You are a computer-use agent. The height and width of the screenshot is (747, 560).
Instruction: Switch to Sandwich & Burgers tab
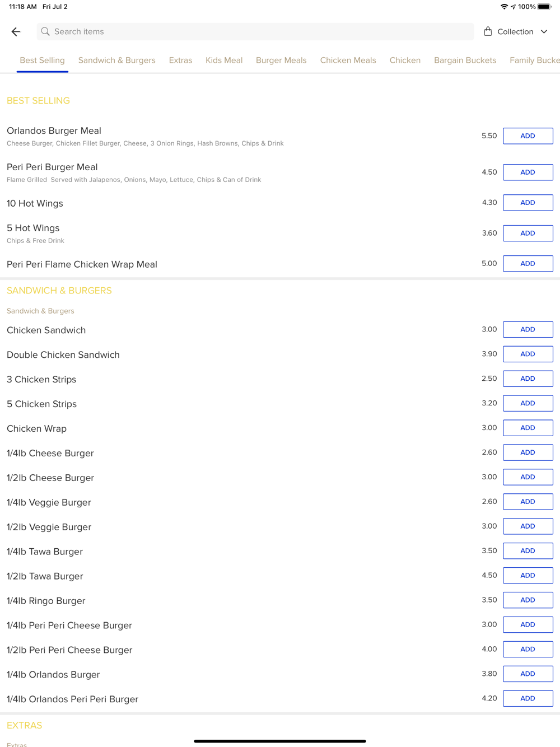coord(117,60)
